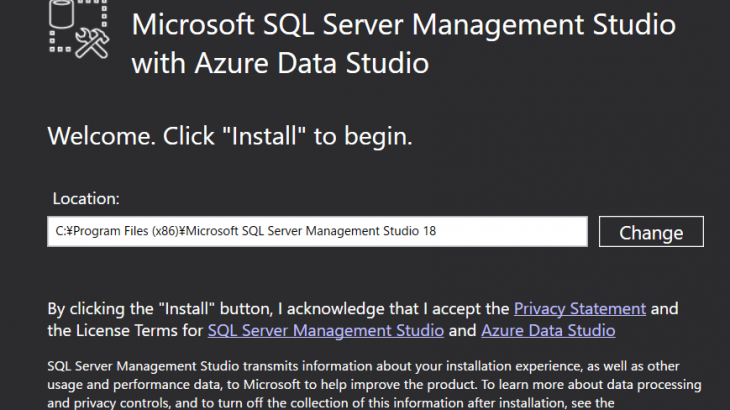Click the "transmits information about your installation" line
The height and width of the screenshot is (410, 730).
(x=330, y=366)
